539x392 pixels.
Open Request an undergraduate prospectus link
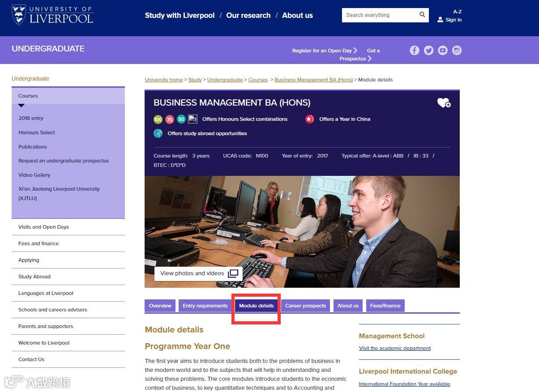tap(64, 161)
